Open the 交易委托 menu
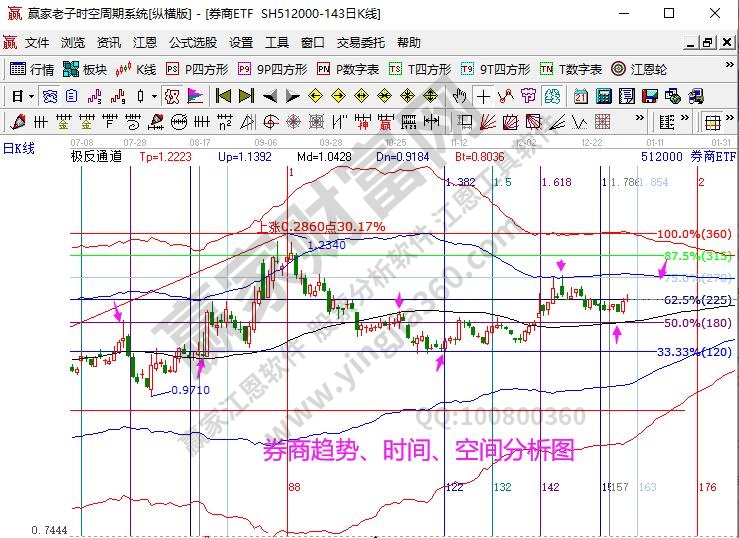Screen dimensions: 739x538 pyautogui.click(x=358, y=43)
